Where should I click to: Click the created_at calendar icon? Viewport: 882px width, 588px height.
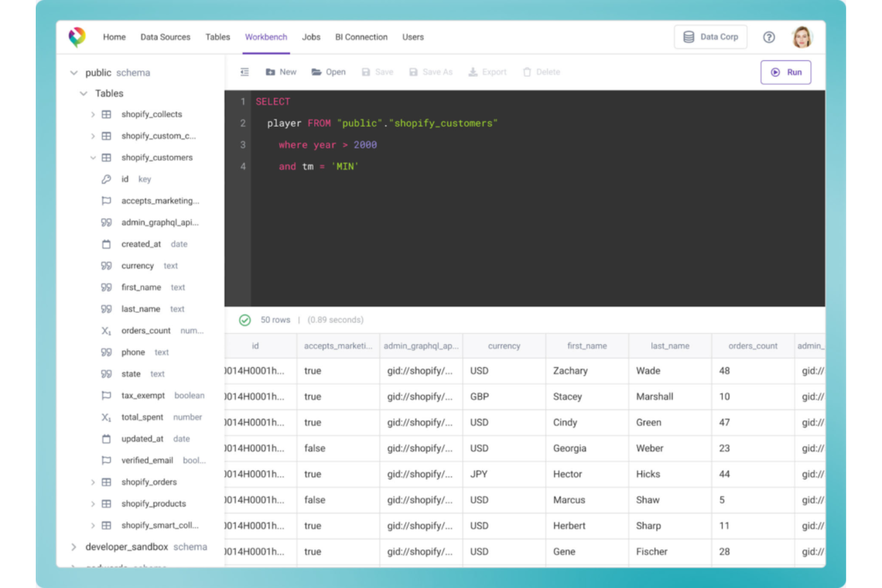(106, 244)
